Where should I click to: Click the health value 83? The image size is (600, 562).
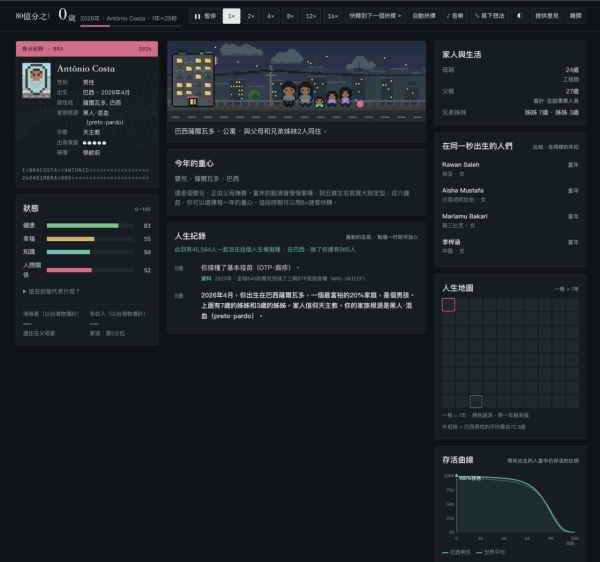[x=147, y=226]
